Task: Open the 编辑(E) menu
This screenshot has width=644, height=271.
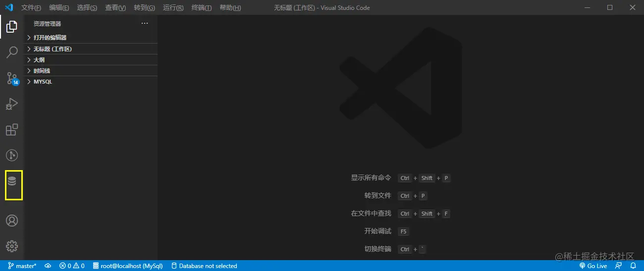Action: point(59,8)
